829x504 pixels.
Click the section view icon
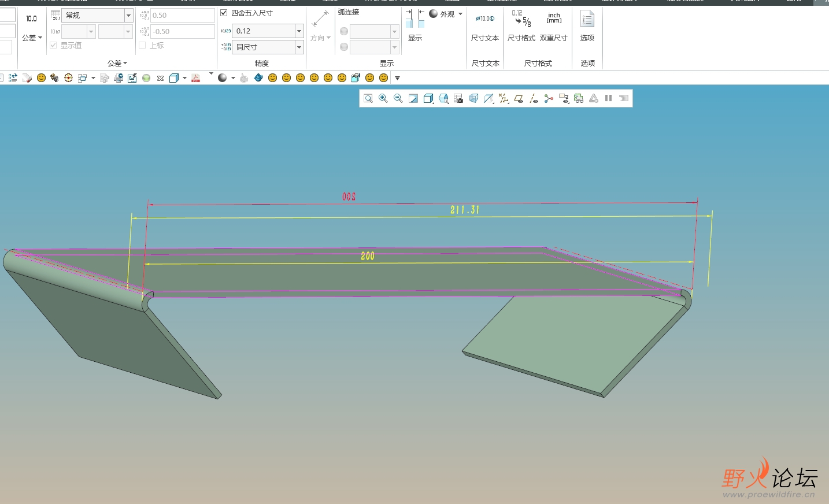pyautogui.click(x=488, y=98)
